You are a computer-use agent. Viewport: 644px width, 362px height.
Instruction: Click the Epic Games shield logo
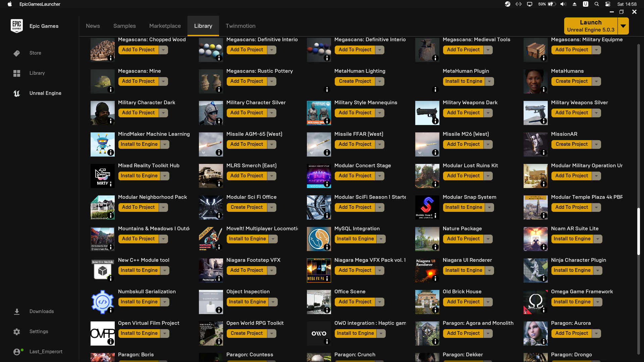point(17,26)
